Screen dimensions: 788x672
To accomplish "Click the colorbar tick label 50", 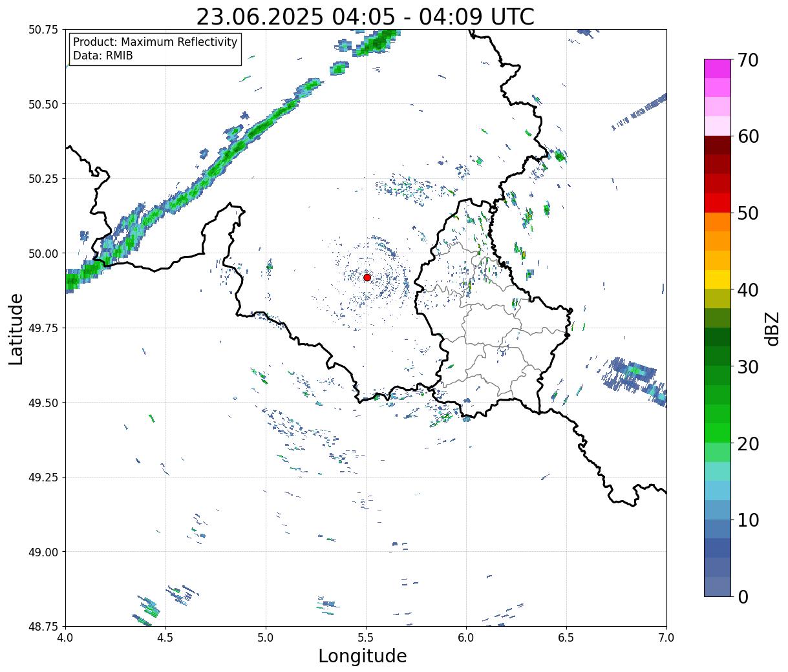I will [x=748, y=213].
